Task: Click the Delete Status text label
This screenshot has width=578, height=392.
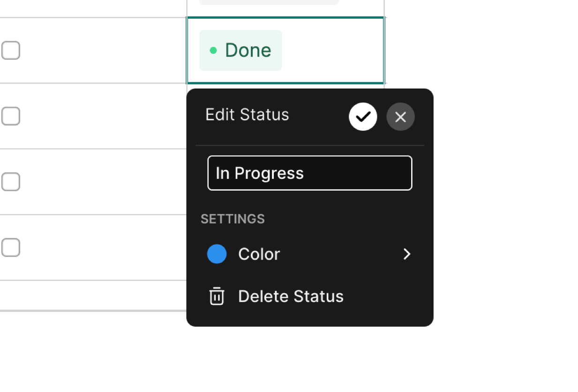Action: pyautogui.click(x=291, y=296)
